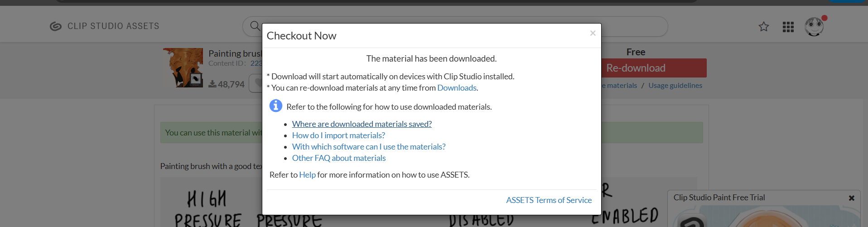
Task: Open the user profile avatar
Action: click(814, 26)
